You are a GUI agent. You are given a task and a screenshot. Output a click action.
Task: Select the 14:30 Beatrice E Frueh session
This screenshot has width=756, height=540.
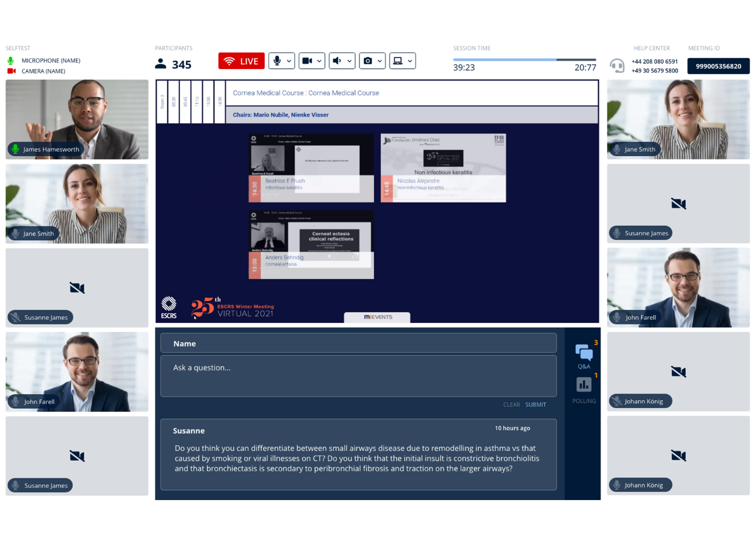pyautogui.click(x=311, y=168)
